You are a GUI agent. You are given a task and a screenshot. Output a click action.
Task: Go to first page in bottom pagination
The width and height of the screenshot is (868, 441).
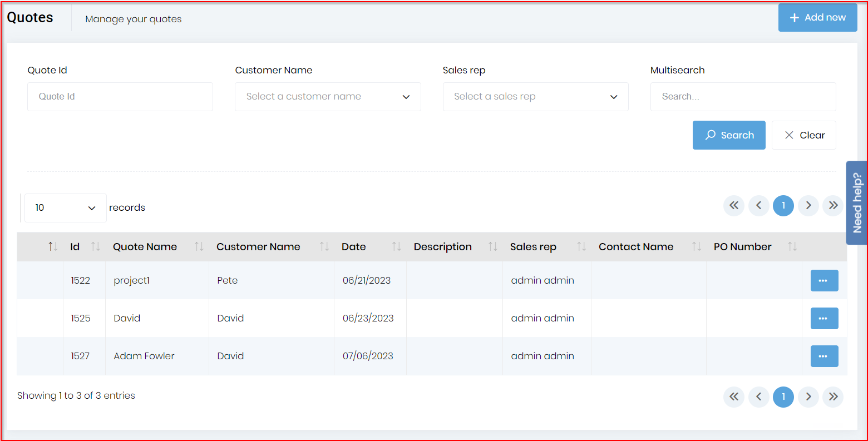(x=734, y=397)
